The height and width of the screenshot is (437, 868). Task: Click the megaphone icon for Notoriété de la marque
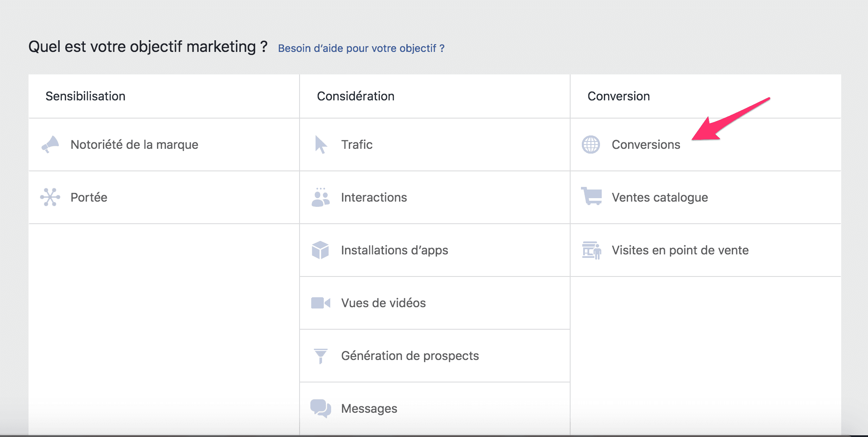pos(50,145)
